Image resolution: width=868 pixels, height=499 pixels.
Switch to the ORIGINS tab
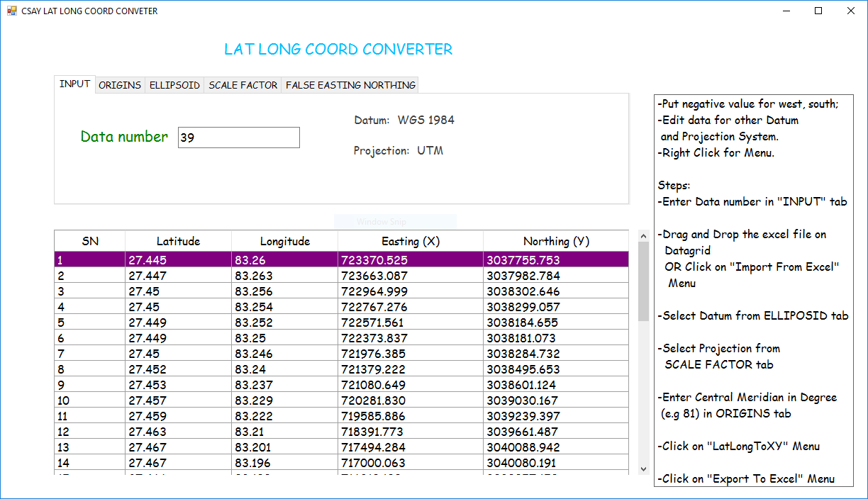coord(120,85)
